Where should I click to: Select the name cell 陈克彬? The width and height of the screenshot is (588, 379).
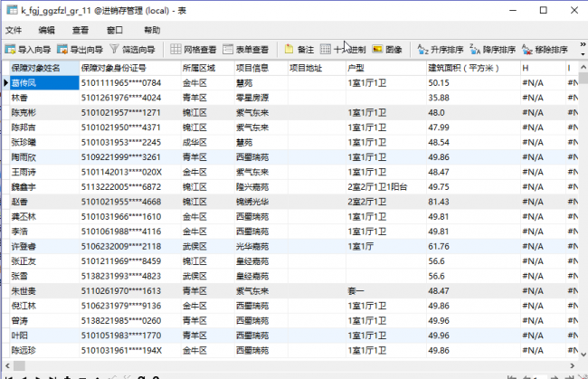(44, 112)
